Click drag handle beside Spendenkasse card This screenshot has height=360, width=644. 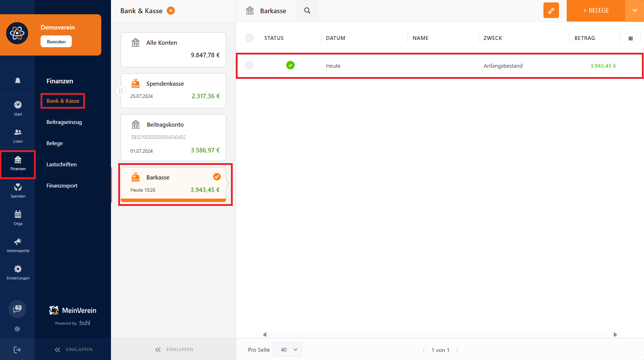(x=121, y=91)
